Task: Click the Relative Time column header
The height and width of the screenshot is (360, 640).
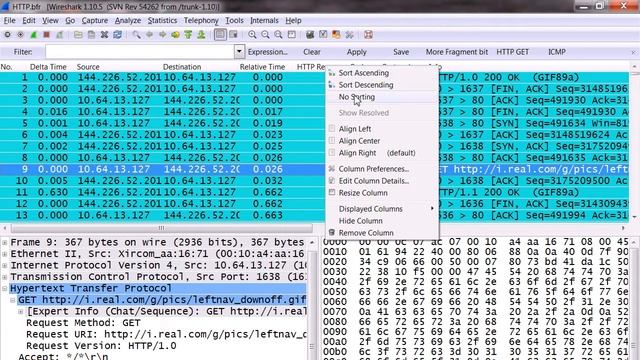Action: pos(262,67)
